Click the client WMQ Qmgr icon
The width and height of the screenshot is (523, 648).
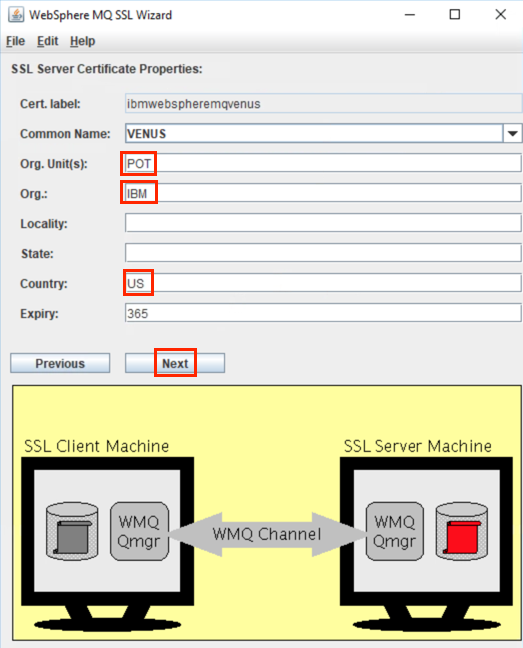point(139,531)
